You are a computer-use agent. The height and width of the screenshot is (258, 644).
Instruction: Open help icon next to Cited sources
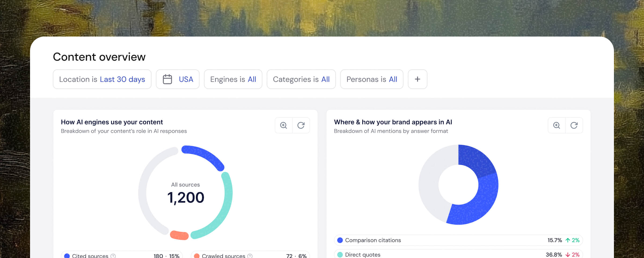point(113,256)
